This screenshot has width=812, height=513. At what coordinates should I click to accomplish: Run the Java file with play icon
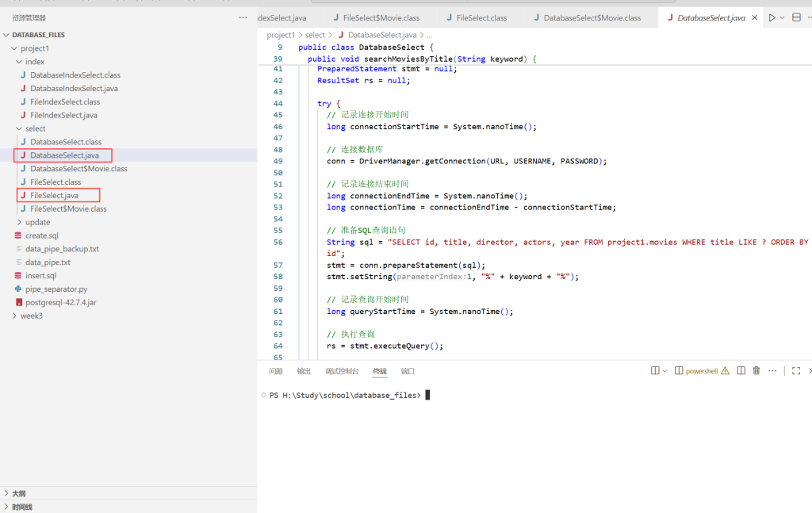click(x=772, y=17)
